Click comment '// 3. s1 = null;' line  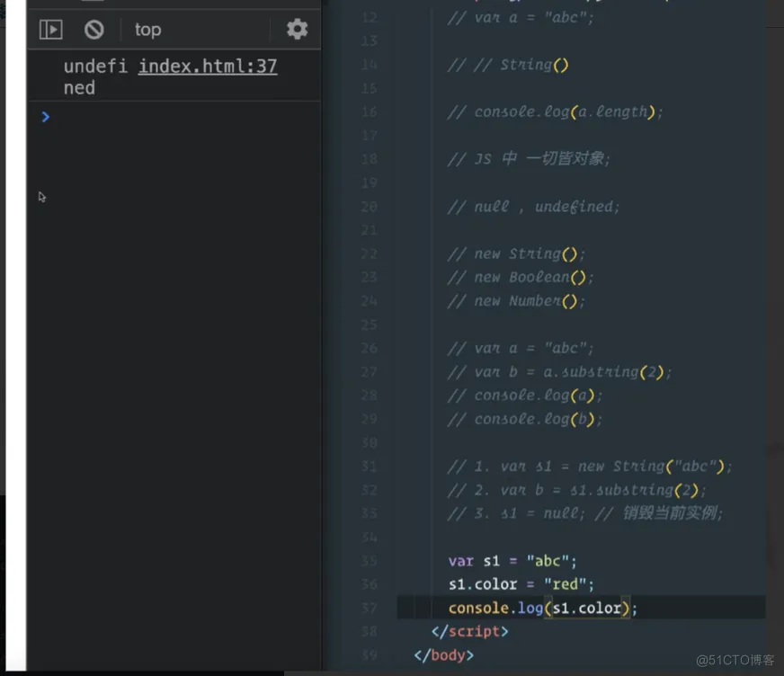[585, 513]
